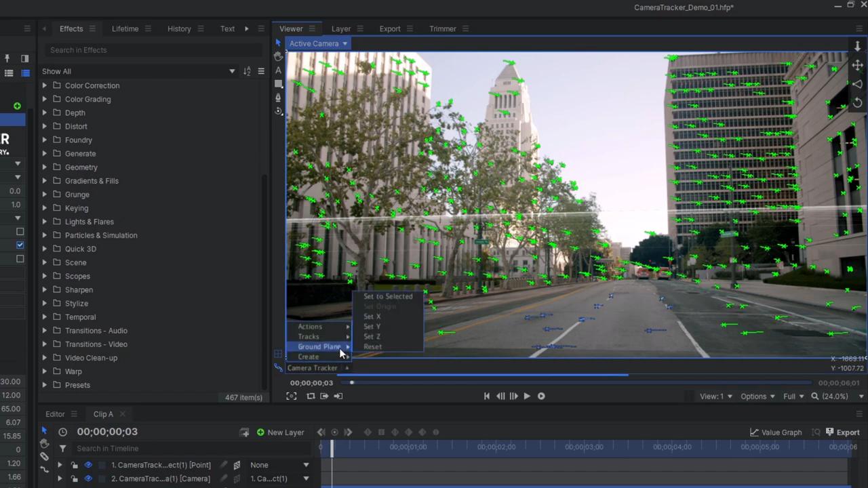Open the Options dropdown under viewer
This screenshot has height=488, width=868.
757,396
